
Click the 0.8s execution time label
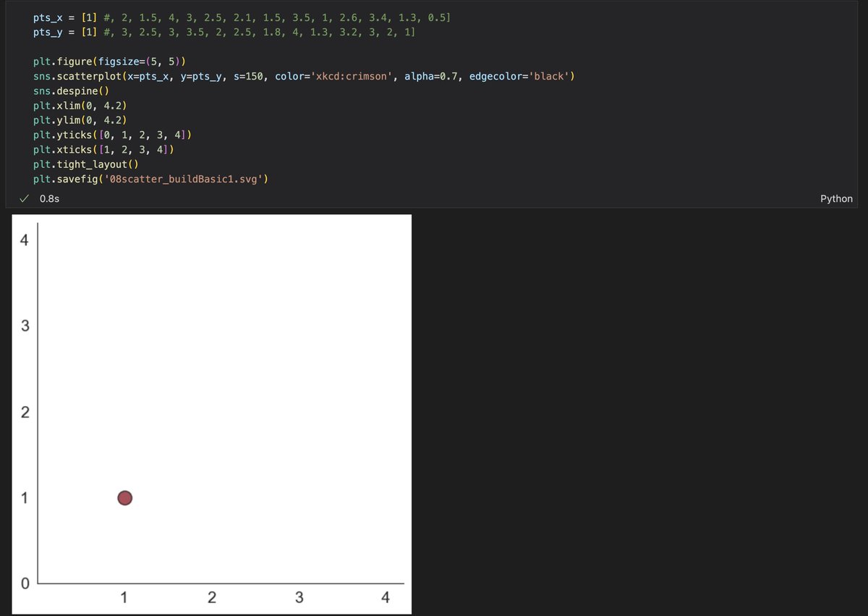point(50,198)
